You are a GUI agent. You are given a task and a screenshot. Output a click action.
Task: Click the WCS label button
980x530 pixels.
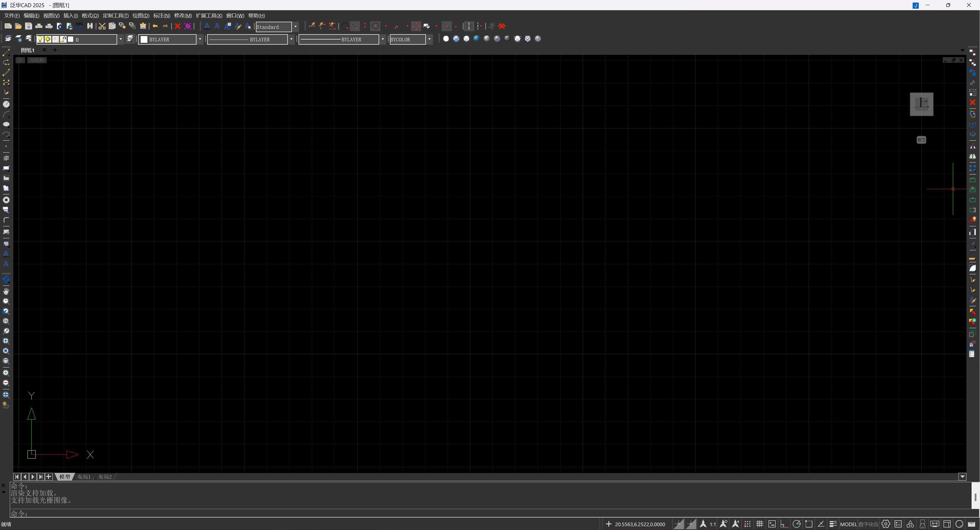(x=921, y=140)
